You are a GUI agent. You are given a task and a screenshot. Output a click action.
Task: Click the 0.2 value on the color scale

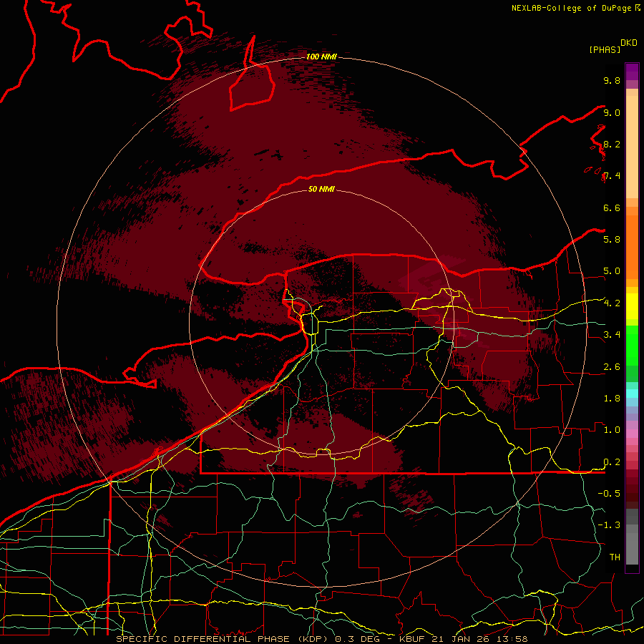pos(612,462)
